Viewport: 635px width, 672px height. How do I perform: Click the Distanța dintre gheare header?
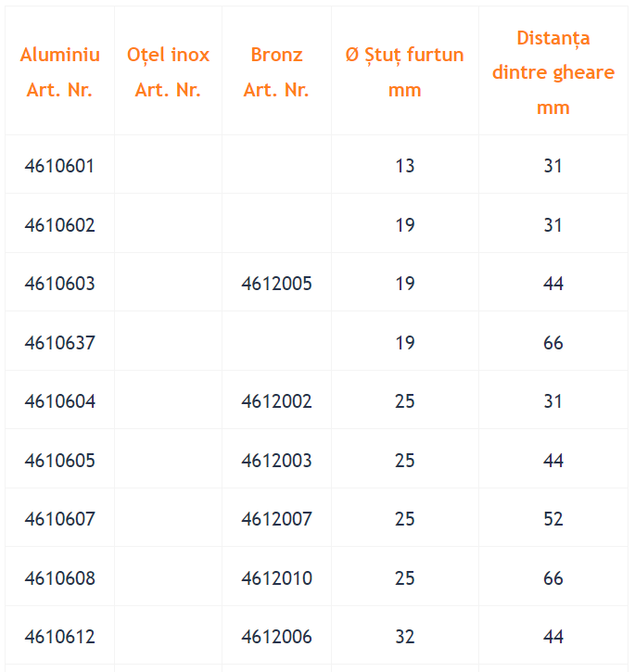[553, 72]
